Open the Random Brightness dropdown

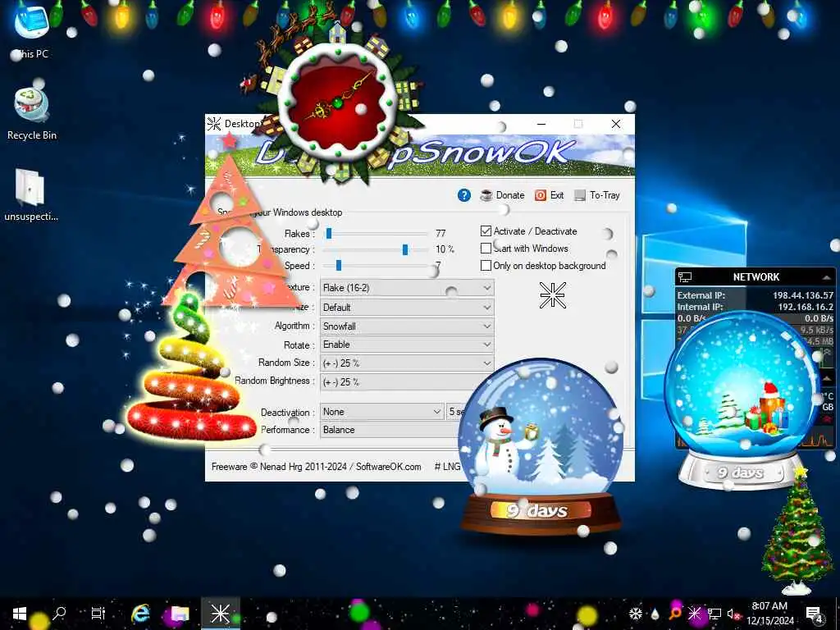(x=407, y=381)
